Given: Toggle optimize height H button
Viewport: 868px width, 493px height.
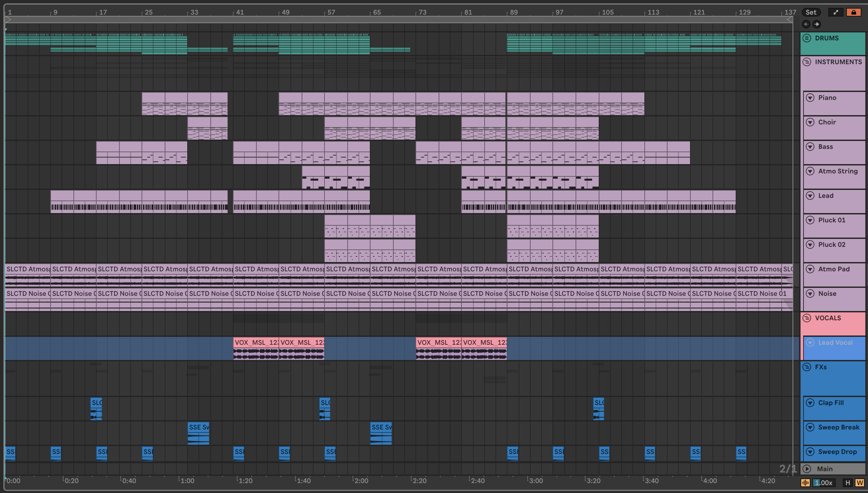Looking at the screenshot, I should 848,483.
